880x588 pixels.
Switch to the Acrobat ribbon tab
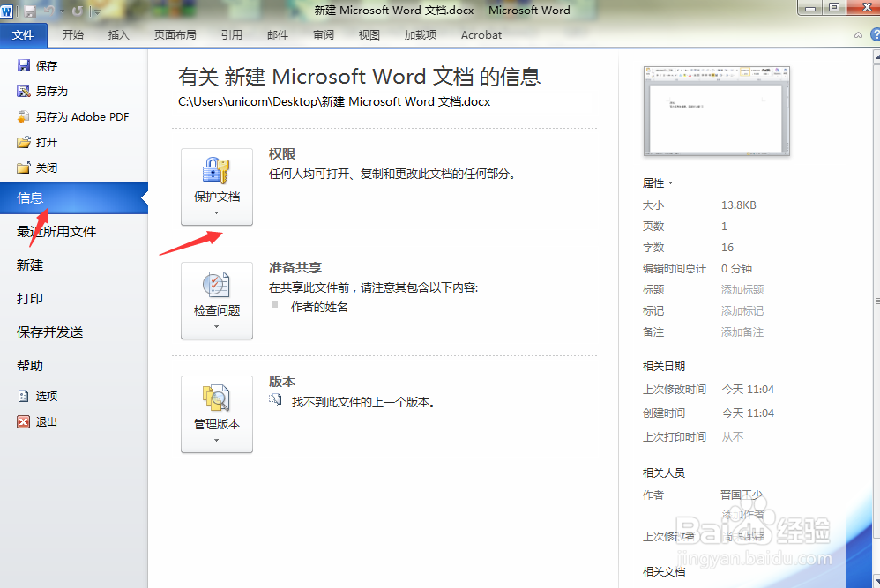tap(481, 35)
